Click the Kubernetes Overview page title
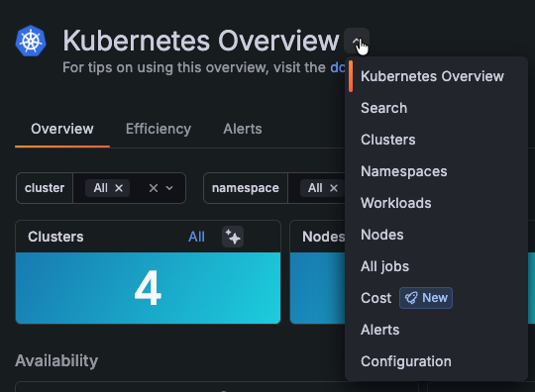Viewport: 535px width, 392px height. coord(201,41)
